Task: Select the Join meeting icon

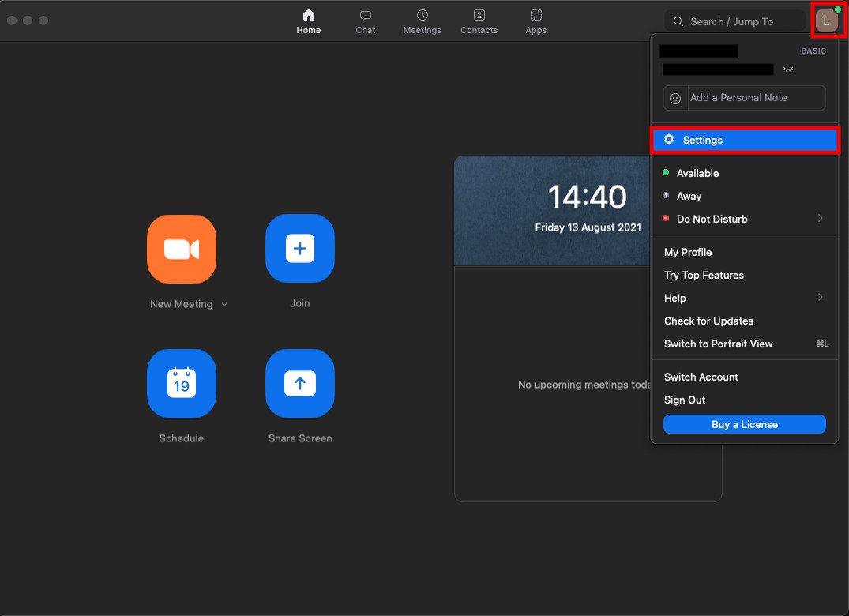Action: [299, 249]
